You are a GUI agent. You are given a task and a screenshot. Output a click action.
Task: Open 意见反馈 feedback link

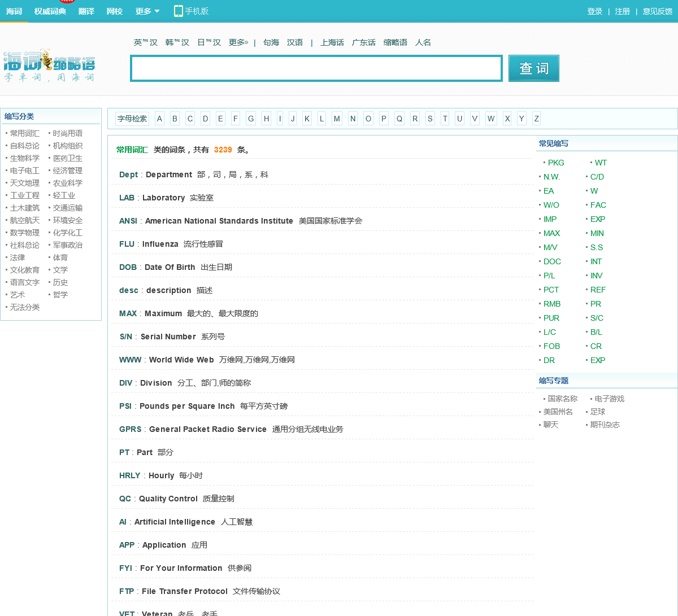point(658,11)
